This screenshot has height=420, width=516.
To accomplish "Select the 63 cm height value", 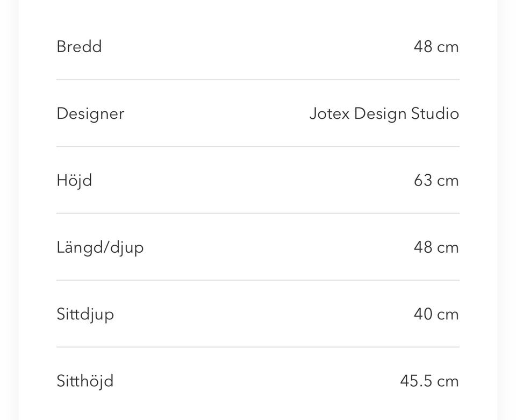I will [x=436, y=180].
